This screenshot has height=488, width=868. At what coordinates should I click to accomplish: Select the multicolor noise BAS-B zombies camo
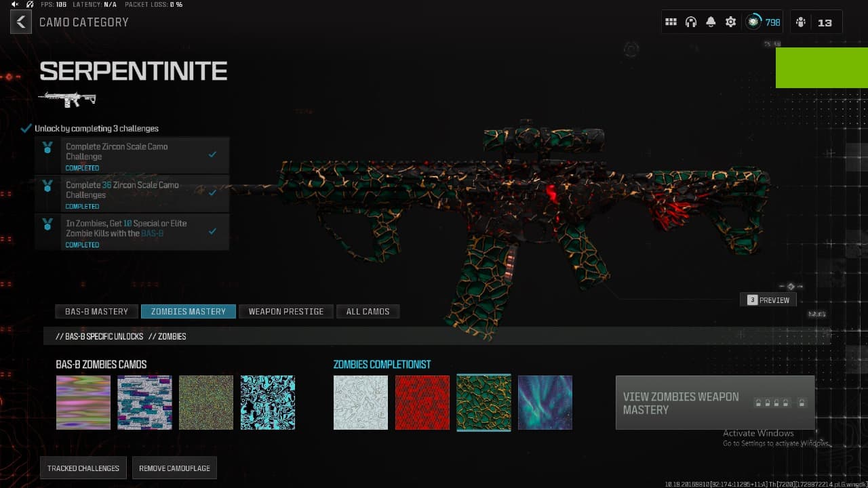(x=206, y=403)
